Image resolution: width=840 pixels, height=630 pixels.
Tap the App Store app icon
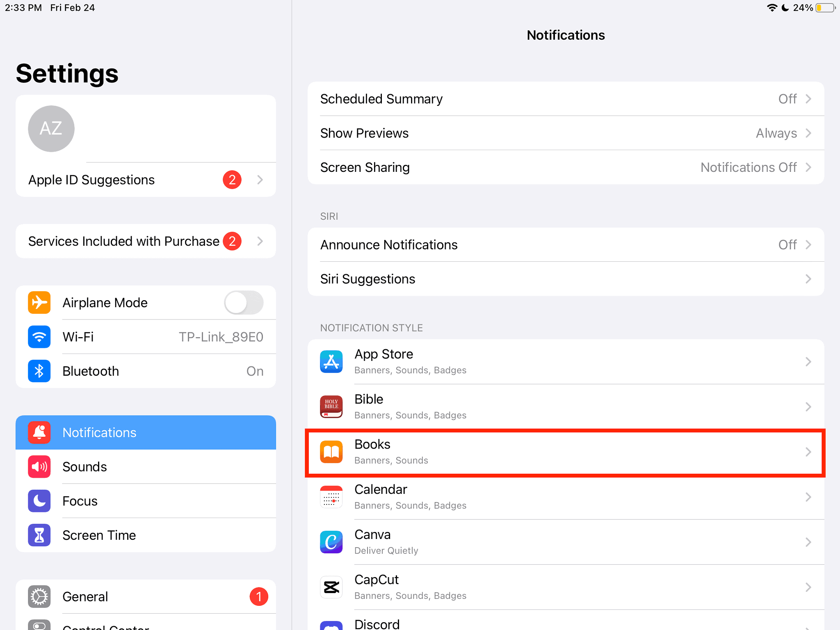tap(331, 361)
